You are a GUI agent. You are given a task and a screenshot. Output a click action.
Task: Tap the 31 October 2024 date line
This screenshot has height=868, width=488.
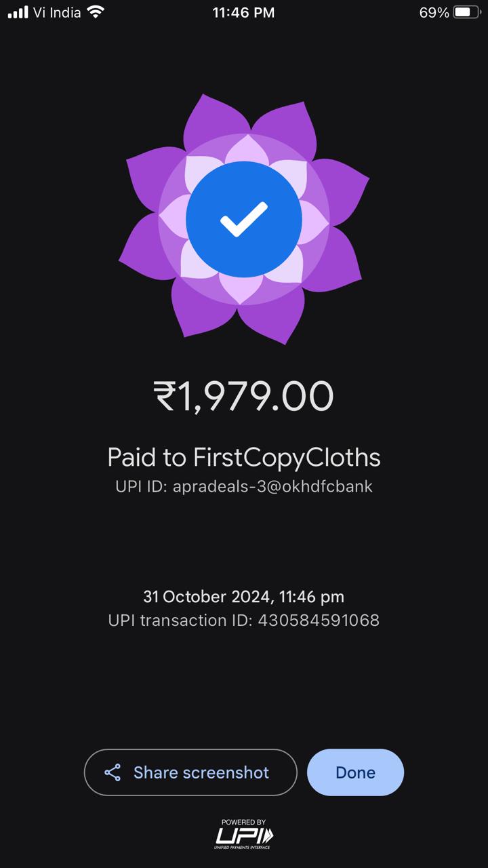(x=244, y=597)
